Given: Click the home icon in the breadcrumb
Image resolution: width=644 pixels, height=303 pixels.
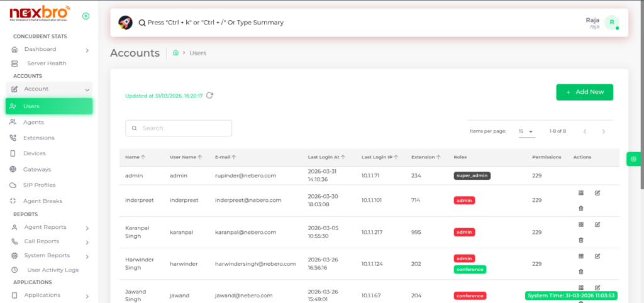Looking at the screenshot, I should click(175, 53).
